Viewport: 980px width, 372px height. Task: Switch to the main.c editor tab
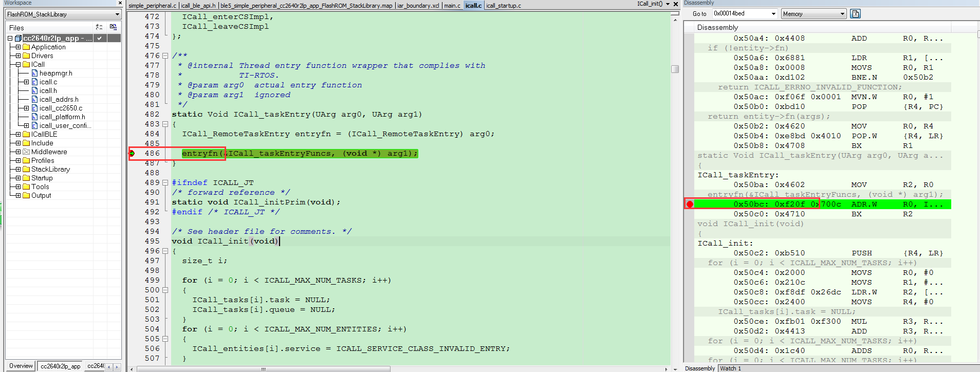click(x=452, y=6)
